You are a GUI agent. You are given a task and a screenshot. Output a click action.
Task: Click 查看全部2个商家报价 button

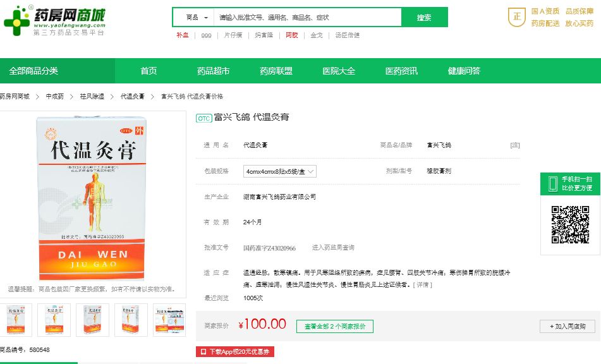334,327
